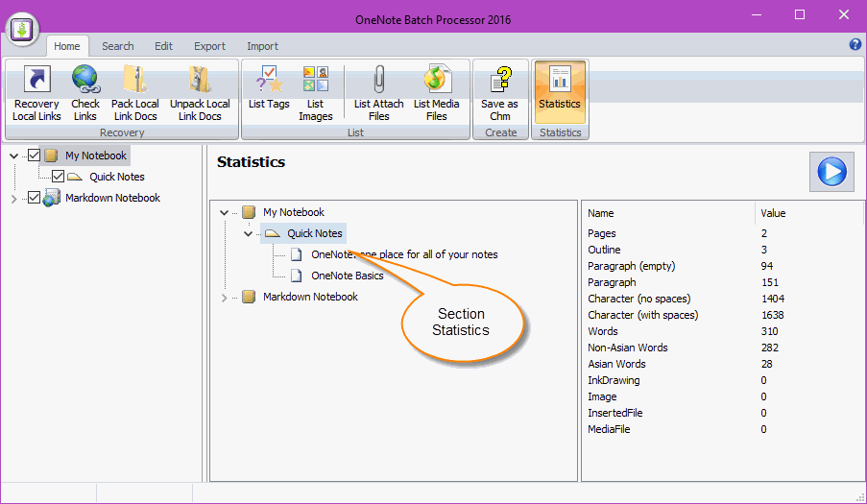Screen dimensions: 867x504
Task: Select Character (no spaces) row
Action: [x=723, y=299]
